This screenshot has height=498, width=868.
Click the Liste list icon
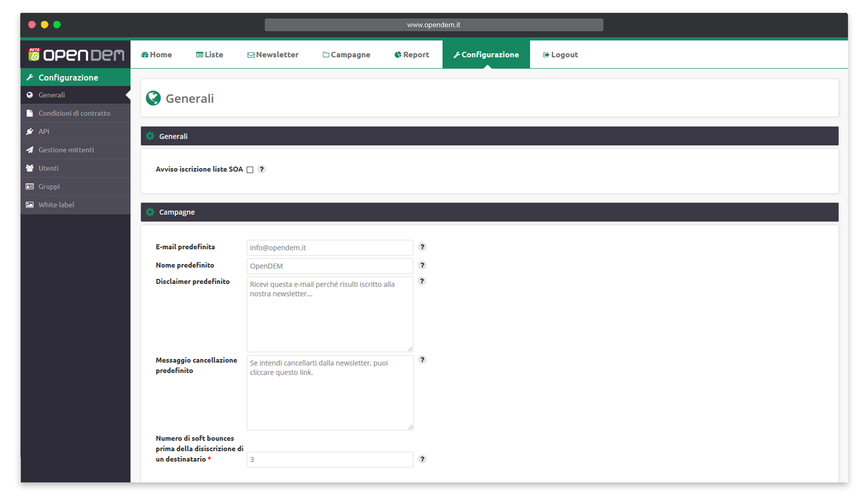[x=200, y=55]
